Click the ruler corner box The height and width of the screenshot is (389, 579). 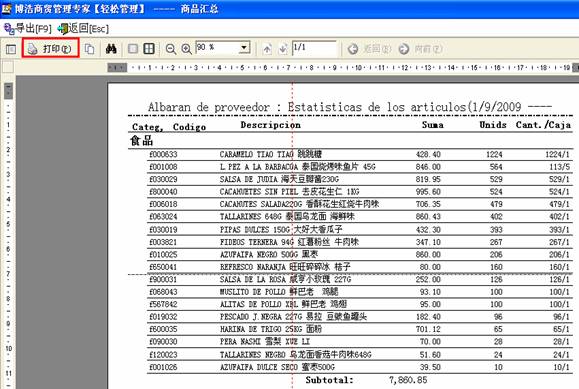pyautogui.click(x=8, y=67)
